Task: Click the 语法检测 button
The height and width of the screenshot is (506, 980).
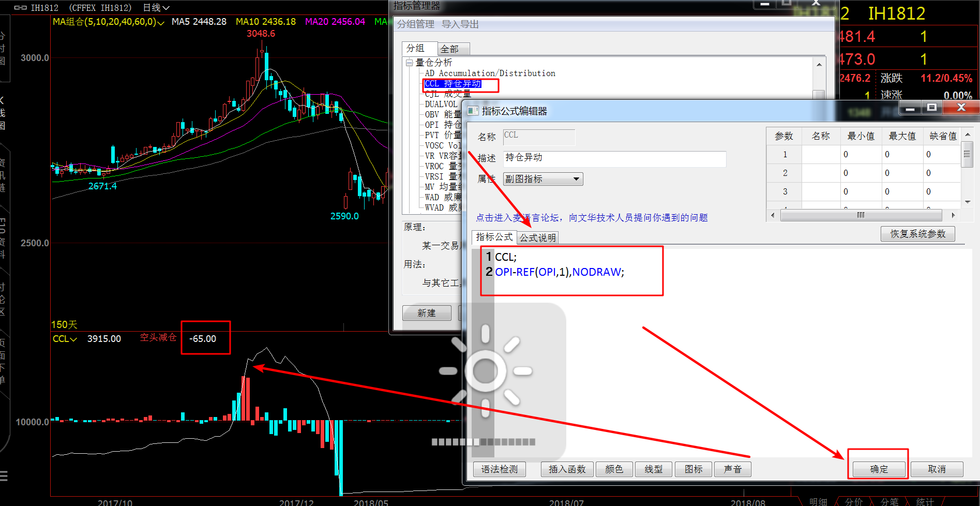Action: [500, 469]
